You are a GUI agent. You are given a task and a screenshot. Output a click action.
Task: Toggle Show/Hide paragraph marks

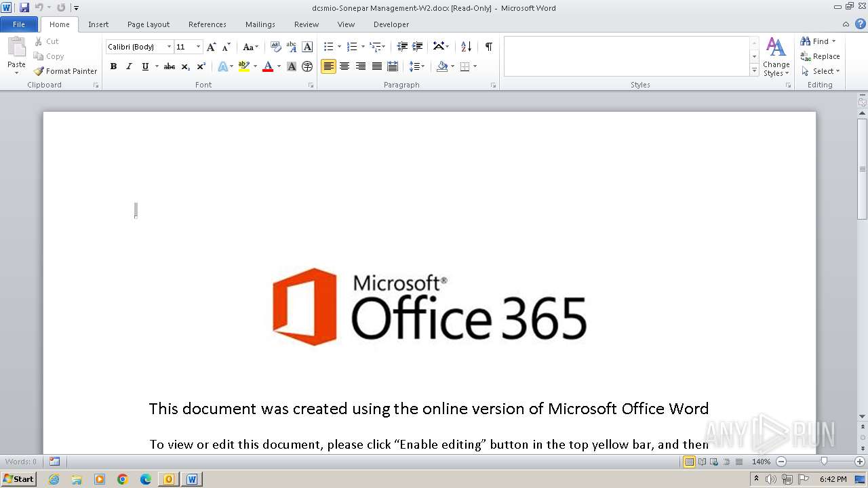pos(488,47)
